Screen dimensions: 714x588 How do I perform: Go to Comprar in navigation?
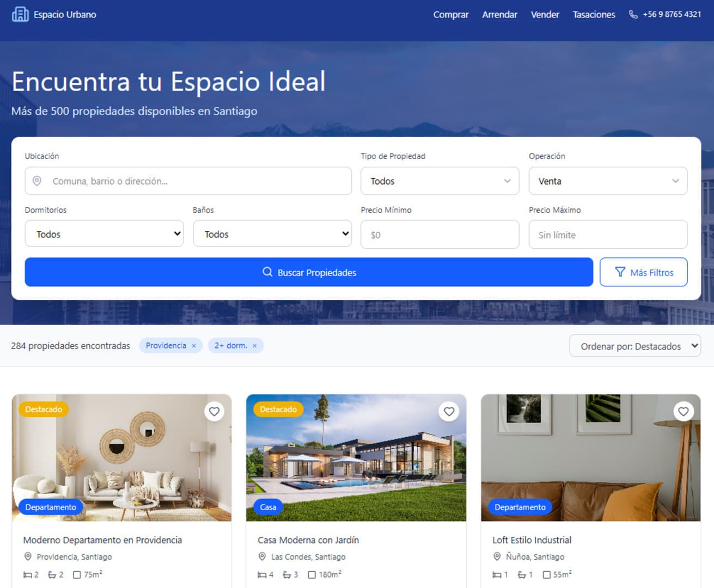click(451, 15)
